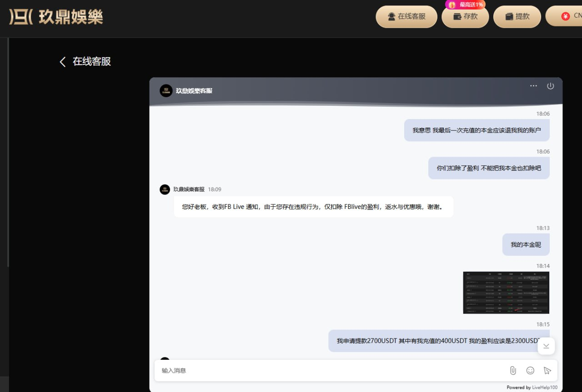Click the agent avatar beside the 18:09 message
The height and width of the screenshot is (392, 582).
pyautogui.click(x=165, y=189)
